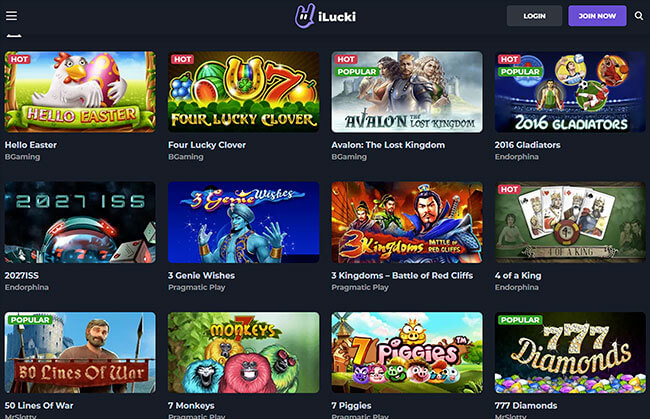The height and width of the screenshot is (419, 650).
Task: Open the 50 Lines Of War thumbnail
Action: [x=80, y=353]
